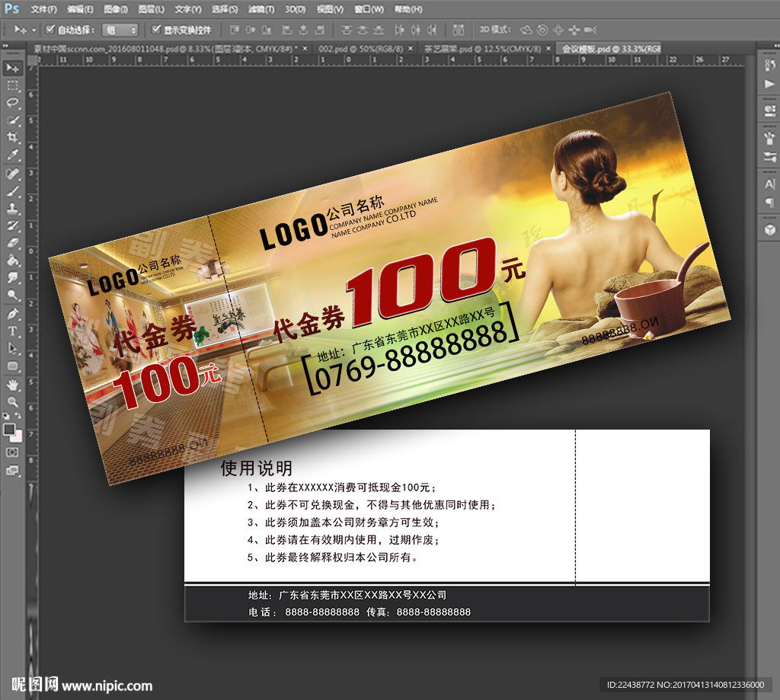This screenshot has height=700, width=780.
Task: Switch to the 茶艺展架.psd tab
Action: tap(487, 48)
